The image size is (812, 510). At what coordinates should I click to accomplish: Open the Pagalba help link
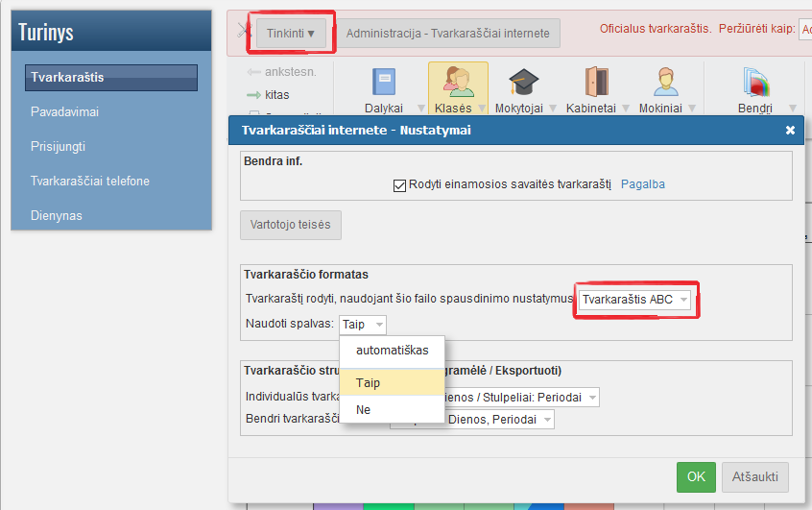coord(642,184)
